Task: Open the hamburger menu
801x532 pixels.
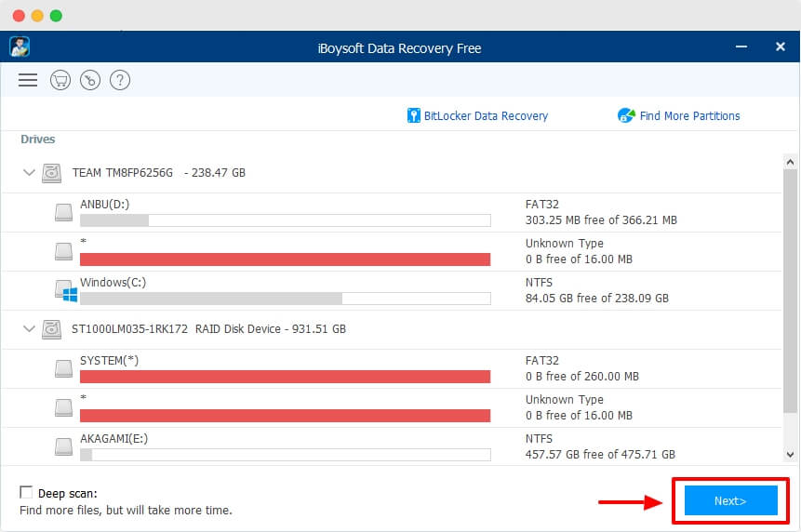Action: click(28, 80)
